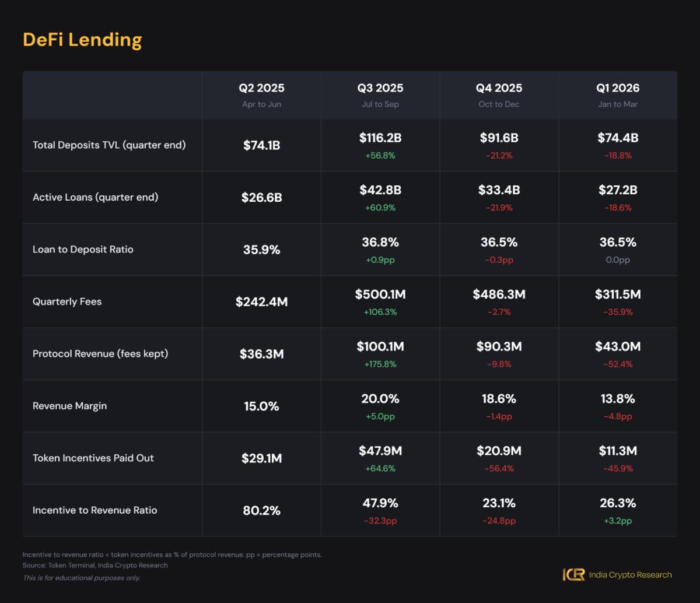700x603 pixels.
Task: Select the Q2 2025 column header
Action: tap(261, 88)
